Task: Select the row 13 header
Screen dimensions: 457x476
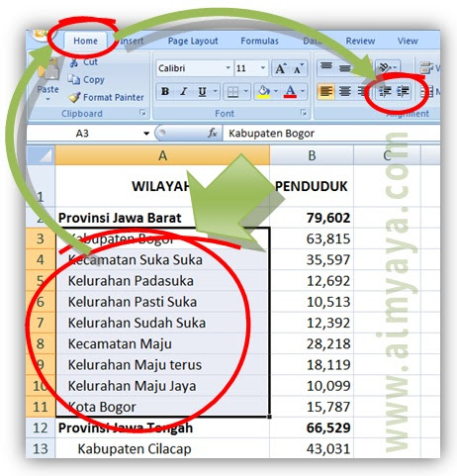Action: (41, 448)
